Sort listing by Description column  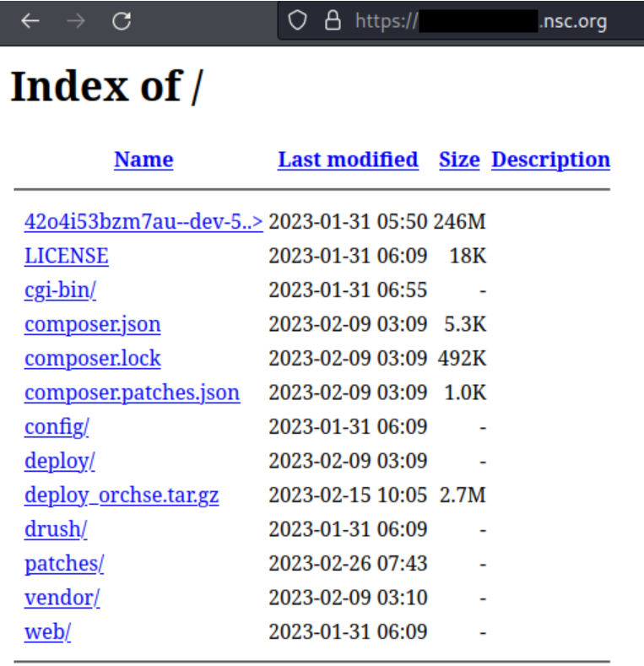pos(550,160)
